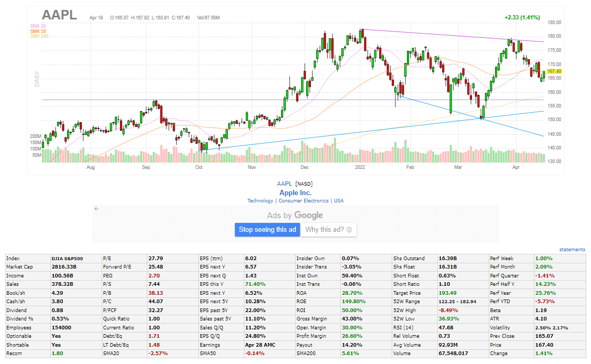591x364 pixels.
Task: Click the P/B value 38.13
Action: (156, 293)
